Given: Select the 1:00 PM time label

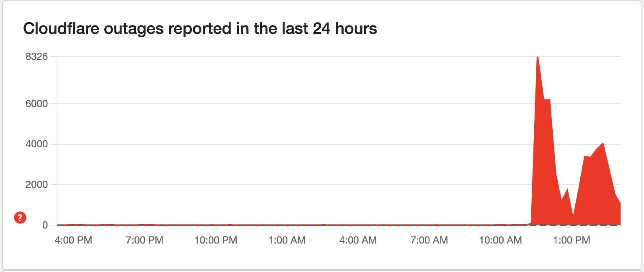Looking at the screenshot, I should pos(571,240).
